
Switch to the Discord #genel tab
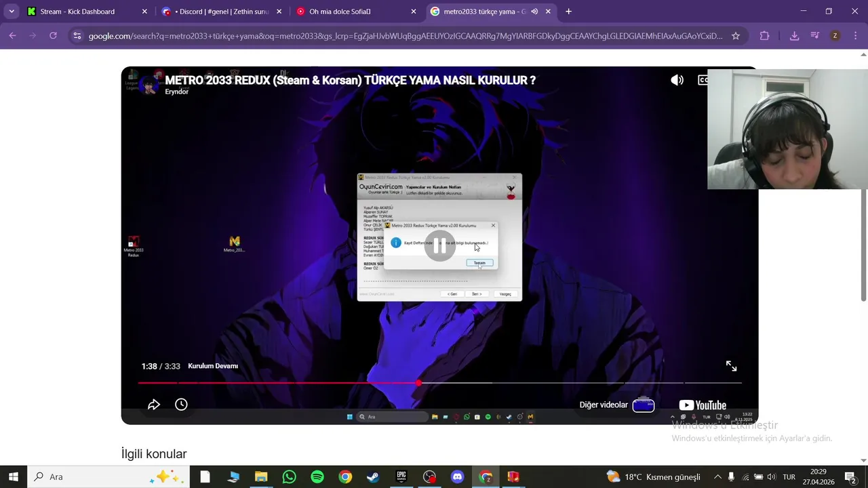click(x=221, y=12)
